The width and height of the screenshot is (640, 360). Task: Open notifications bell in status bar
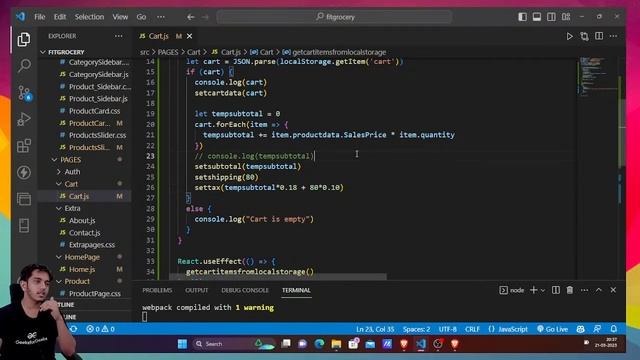(x=613, y=329)
